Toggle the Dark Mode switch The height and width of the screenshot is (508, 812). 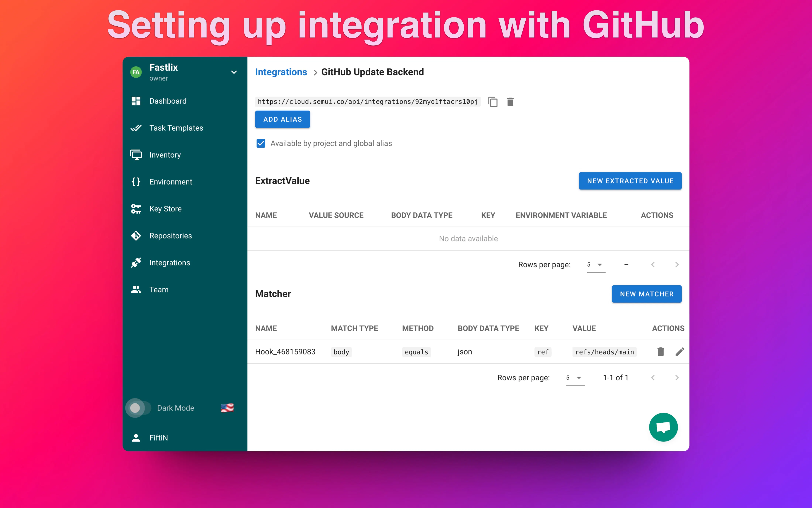pos(138,408)
